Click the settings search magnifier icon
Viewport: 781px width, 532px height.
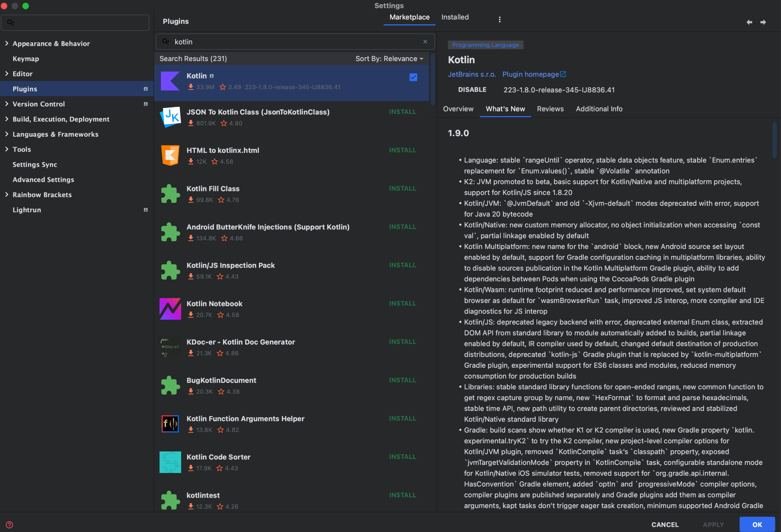pos(11,22)
